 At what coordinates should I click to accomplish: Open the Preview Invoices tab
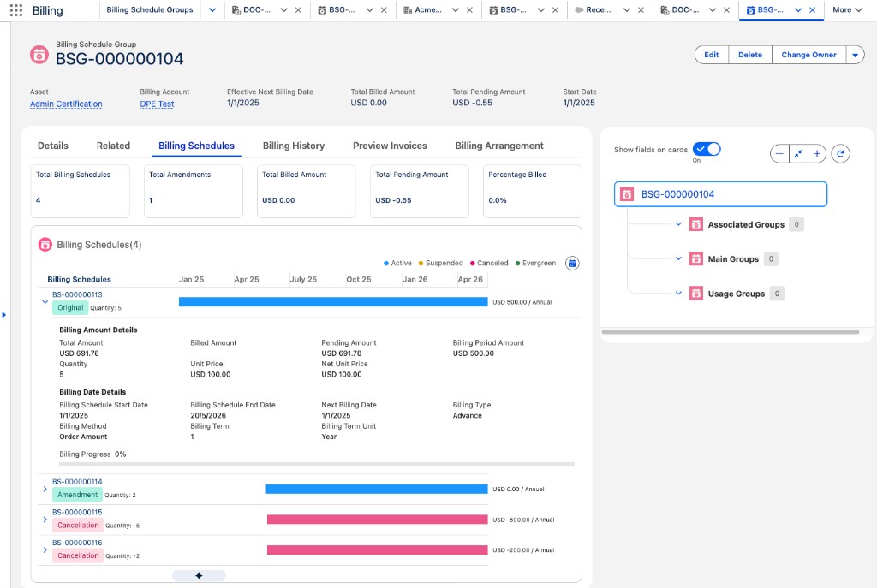390,146
